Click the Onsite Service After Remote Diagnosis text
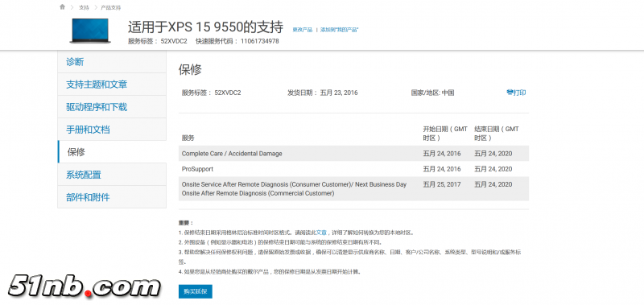The image size is (644, 305). tap(294, 189)
